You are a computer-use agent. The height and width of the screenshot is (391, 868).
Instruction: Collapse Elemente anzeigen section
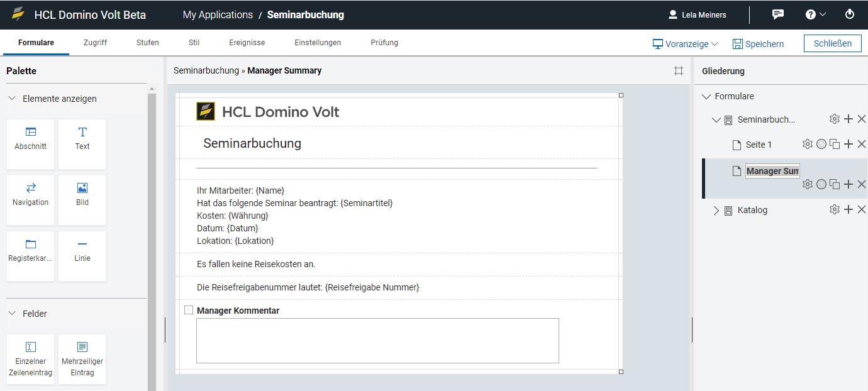[13, 99]
